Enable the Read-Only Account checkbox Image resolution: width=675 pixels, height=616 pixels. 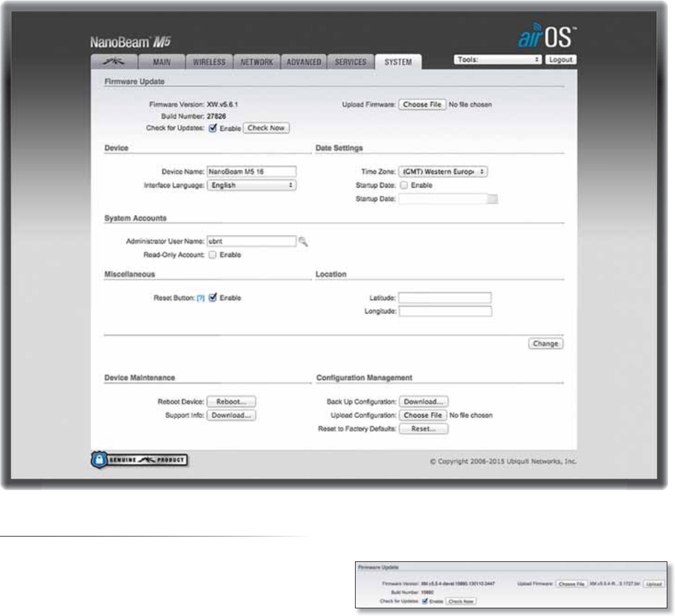click(x=212, y=255)
